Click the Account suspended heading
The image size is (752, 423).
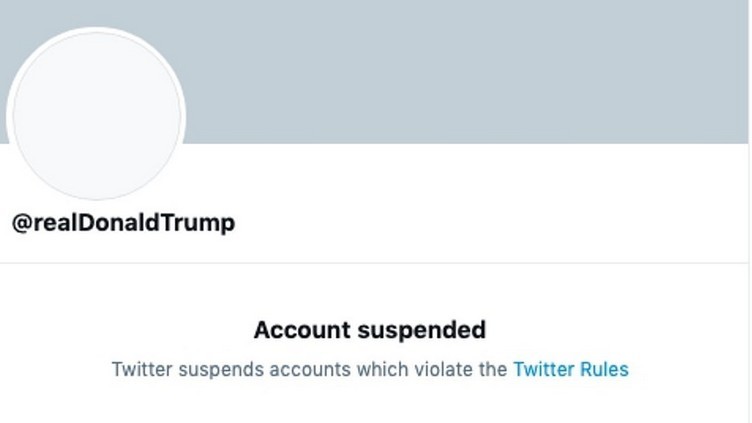pos(369,330)
